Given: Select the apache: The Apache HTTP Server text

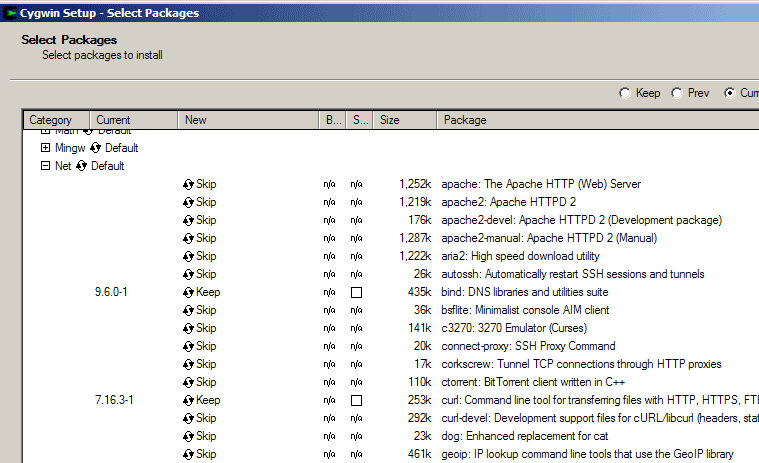Looking at the screenshot, I should 541,184.
